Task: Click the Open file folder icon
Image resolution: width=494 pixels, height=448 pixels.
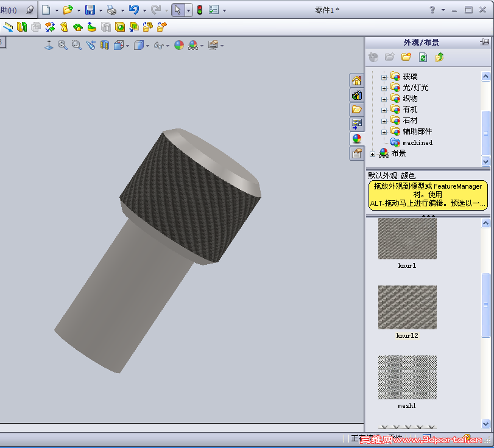Action: coord(68,10)
